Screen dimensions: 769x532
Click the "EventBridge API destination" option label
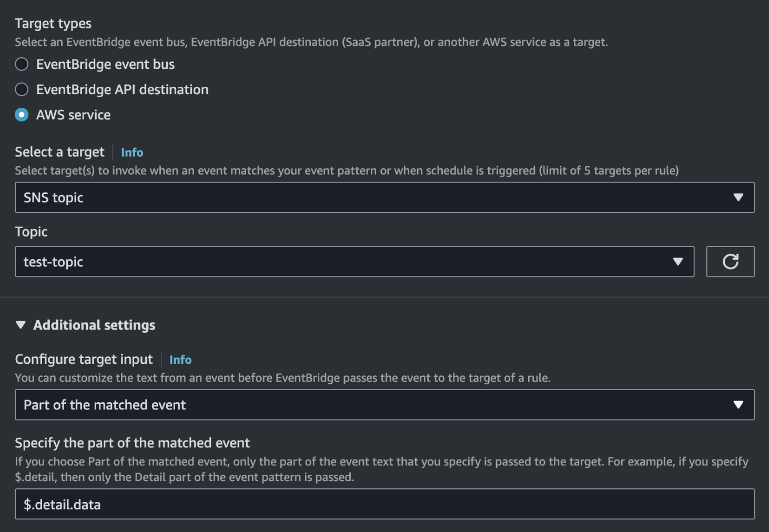point(122,89)
